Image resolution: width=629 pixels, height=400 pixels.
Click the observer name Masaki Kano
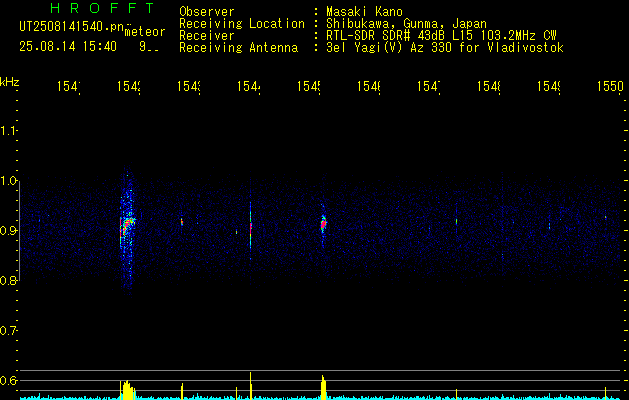(364, 11)
